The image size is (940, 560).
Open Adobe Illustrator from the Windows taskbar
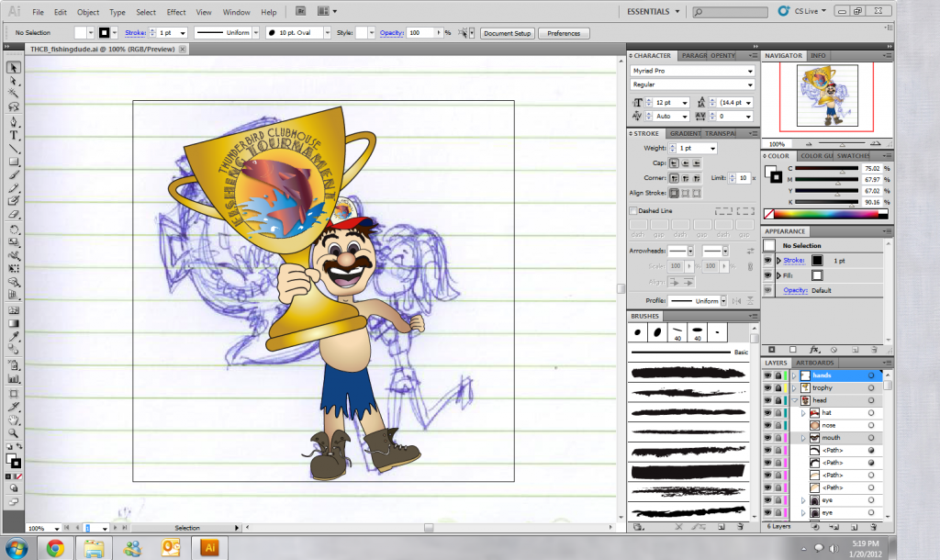coord(209,547)
